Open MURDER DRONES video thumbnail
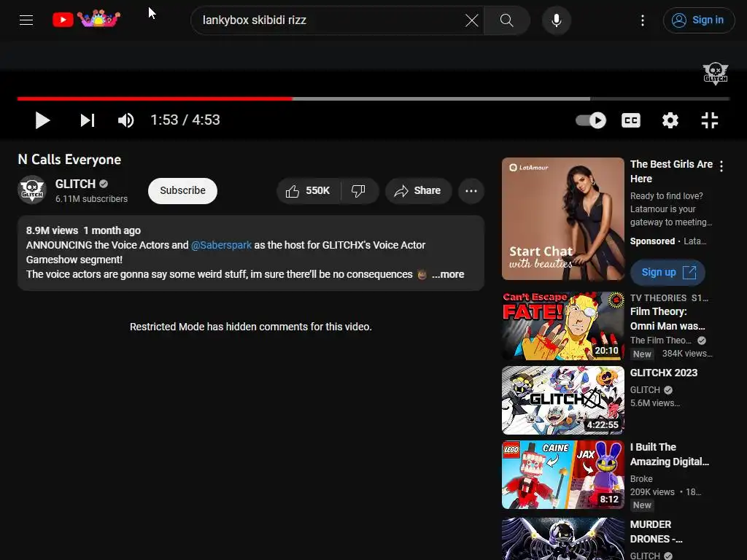The width and height of the screenshot is (747, 560). click(562, 539)
